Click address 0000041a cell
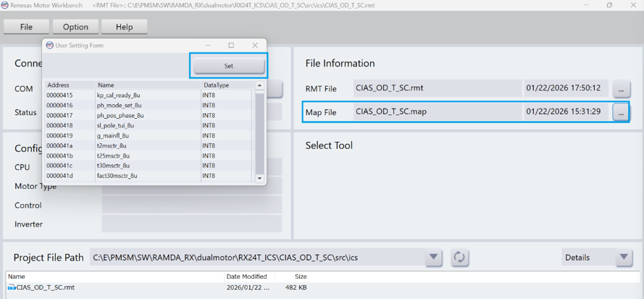This screenshot has height=299, width=644. pyautogui.click(x=70, y=146)
